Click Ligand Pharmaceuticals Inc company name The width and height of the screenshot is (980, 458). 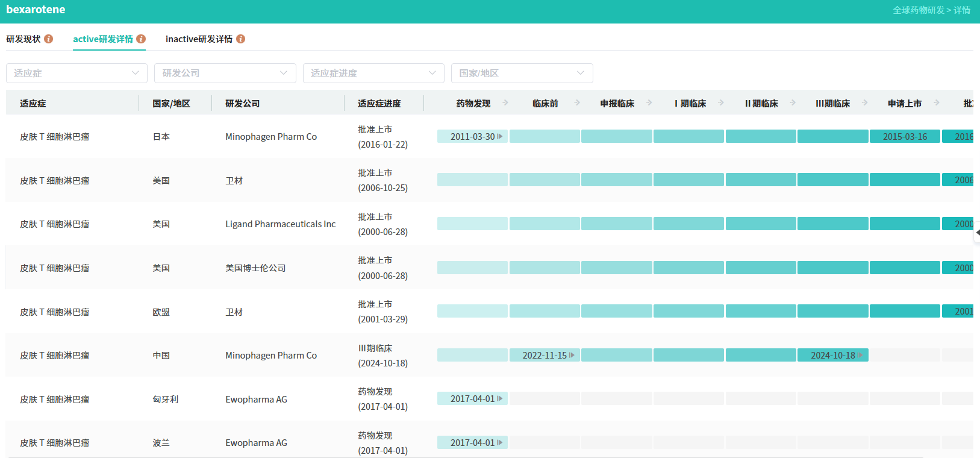tap(280, 224)
